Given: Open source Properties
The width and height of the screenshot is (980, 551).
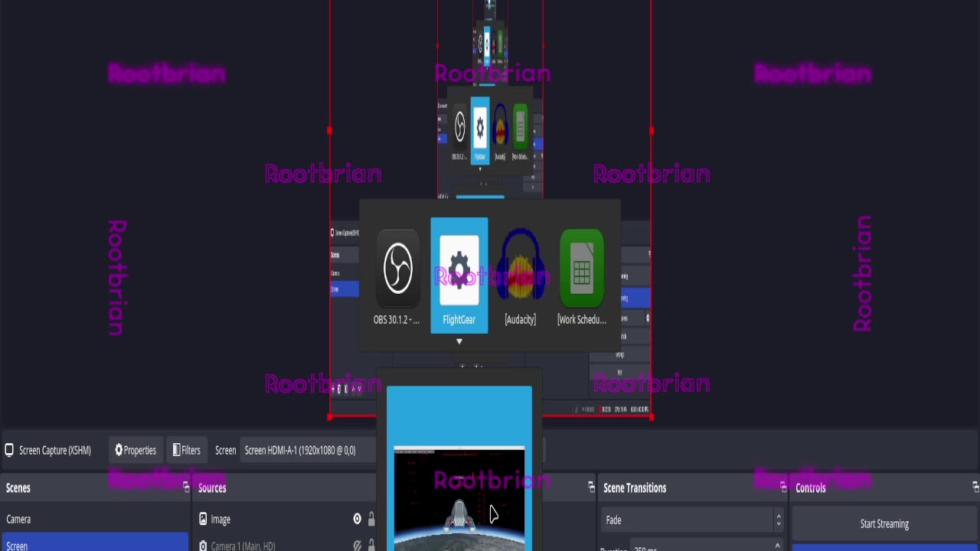Looking at the screenshot, I should (x=136, y=450).
